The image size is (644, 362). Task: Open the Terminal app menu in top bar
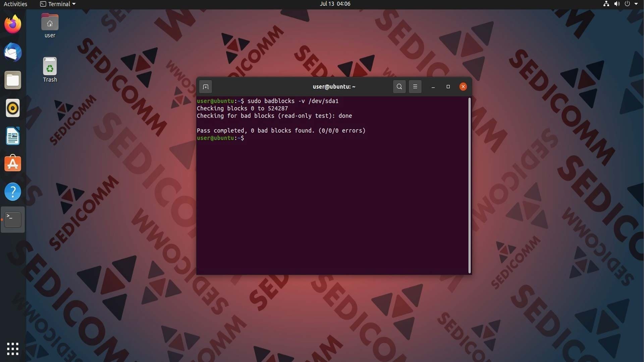point(58,4)
